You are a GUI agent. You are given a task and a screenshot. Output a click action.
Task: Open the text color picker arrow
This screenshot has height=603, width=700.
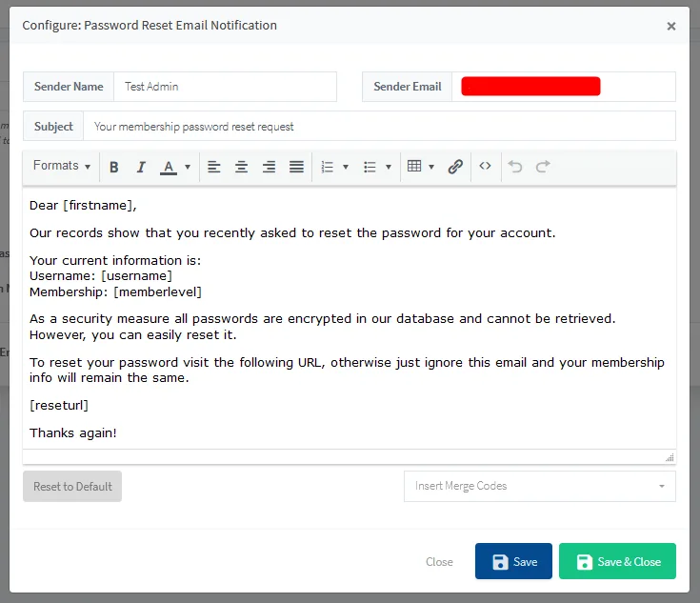tap(188, 167)
